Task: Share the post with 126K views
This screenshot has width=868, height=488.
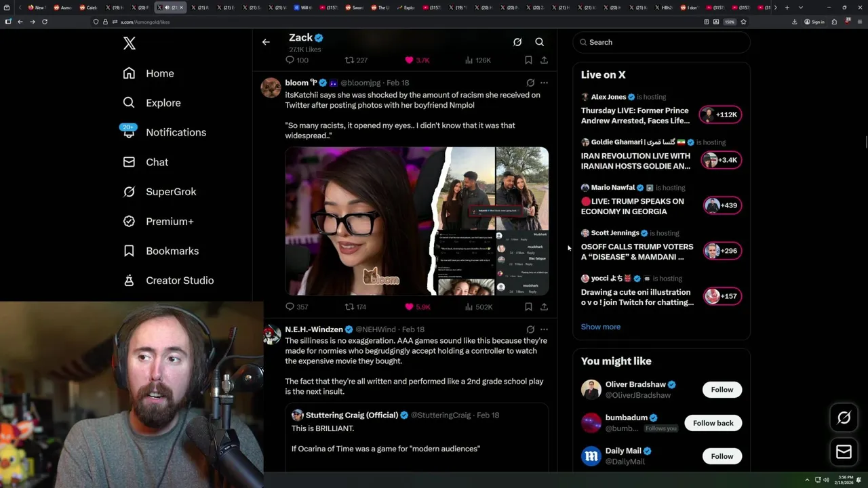Action: click(544, 60)
